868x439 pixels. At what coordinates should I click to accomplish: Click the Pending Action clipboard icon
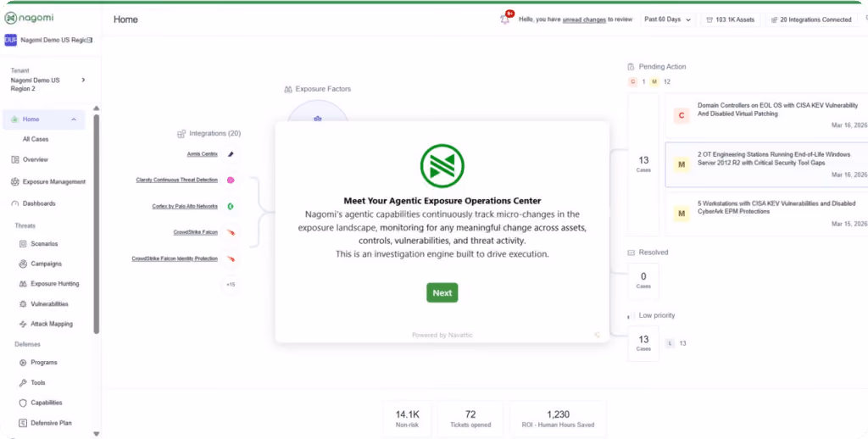point(631,66)
